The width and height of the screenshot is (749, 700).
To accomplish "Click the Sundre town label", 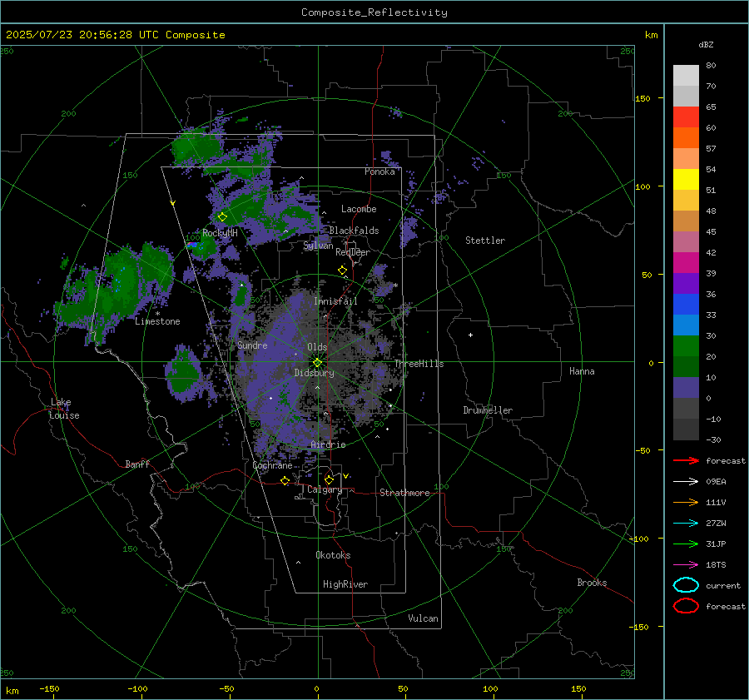I will [x=252, y=345].
